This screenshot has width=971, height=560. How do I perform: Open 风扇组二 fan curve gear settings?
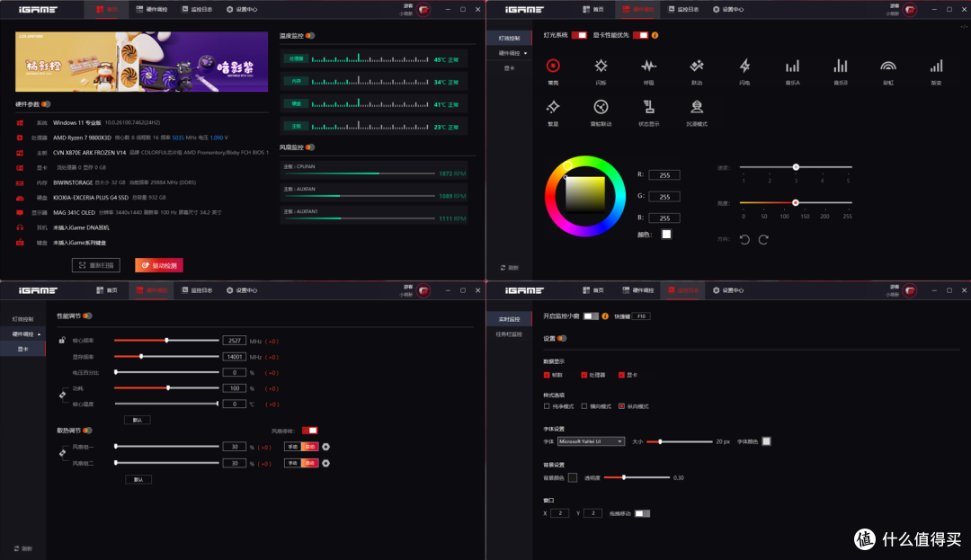tap(325, 463)
